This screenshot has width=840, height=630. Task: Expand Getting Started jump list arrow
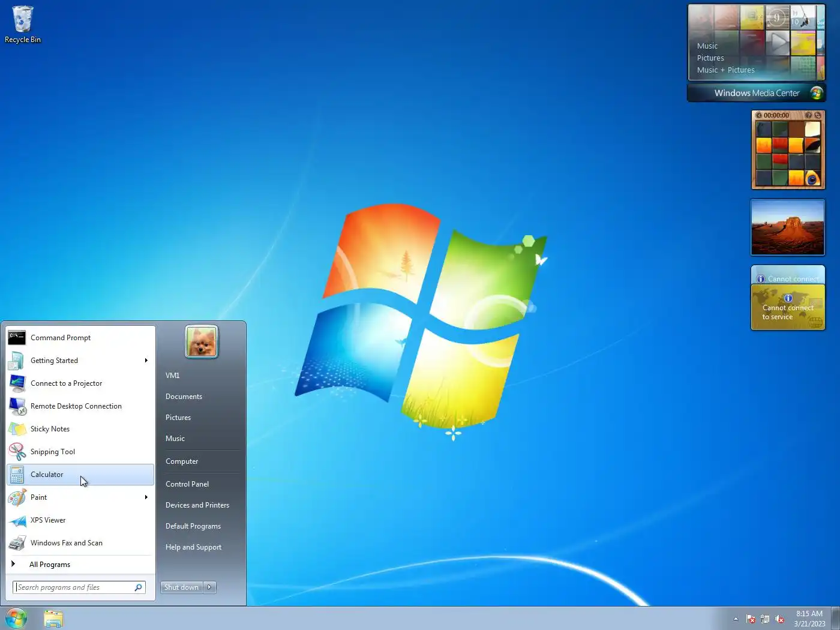146,361
